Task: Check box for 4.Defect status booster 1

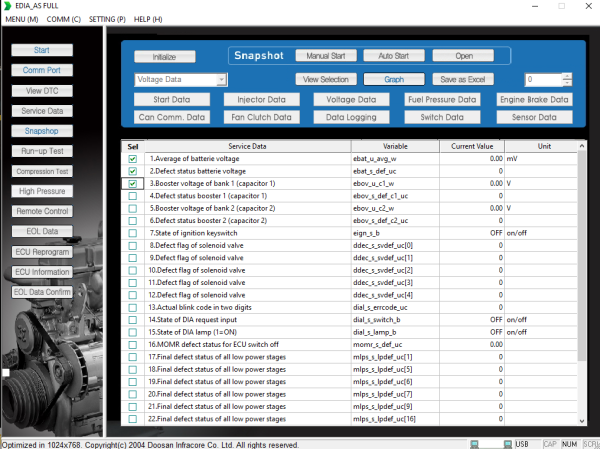Action: (132, 196)
